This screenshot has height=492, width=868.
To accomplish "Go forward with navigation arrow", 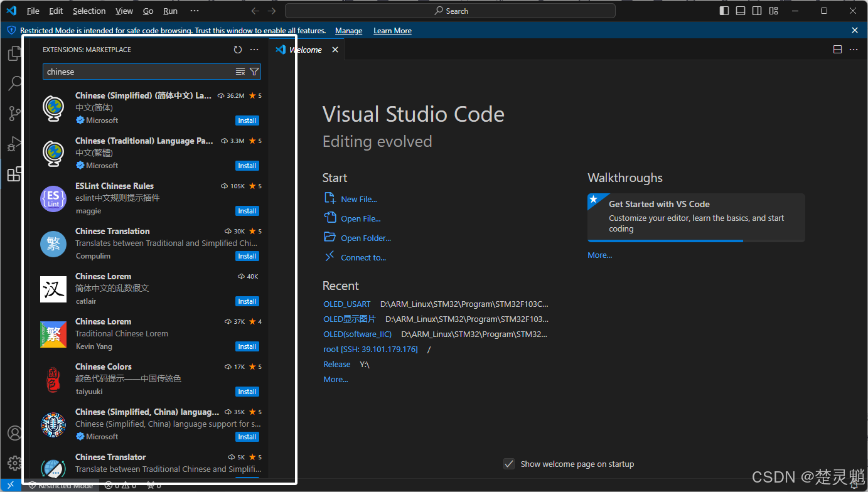I will pos(272,11).
